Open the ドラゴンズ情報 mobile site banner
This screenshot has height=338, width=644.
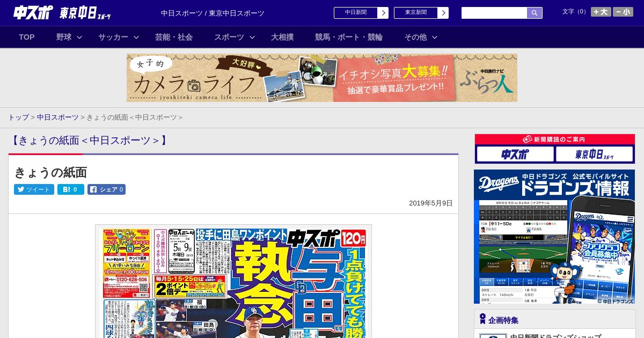(x=554, y=237)
